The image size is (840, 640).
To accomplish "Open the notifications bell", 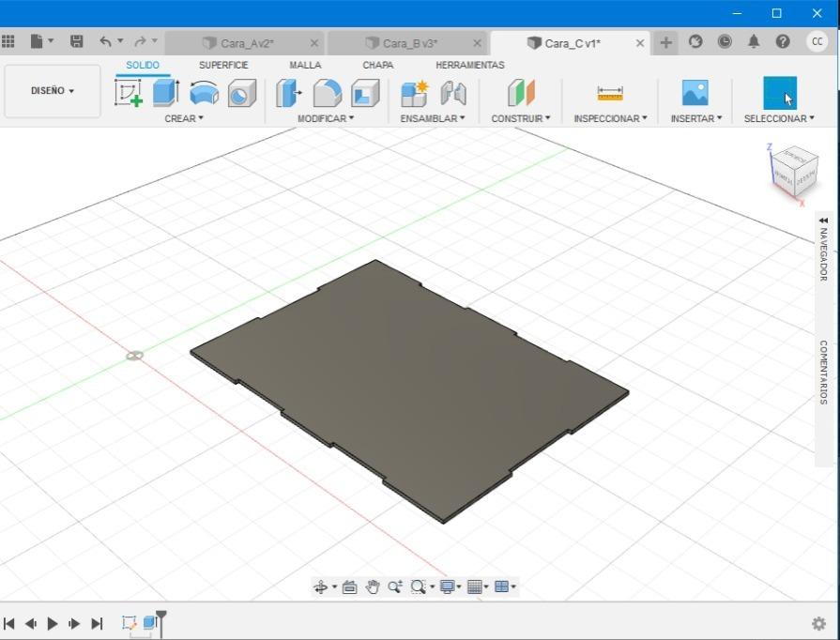I will (754, 41).
